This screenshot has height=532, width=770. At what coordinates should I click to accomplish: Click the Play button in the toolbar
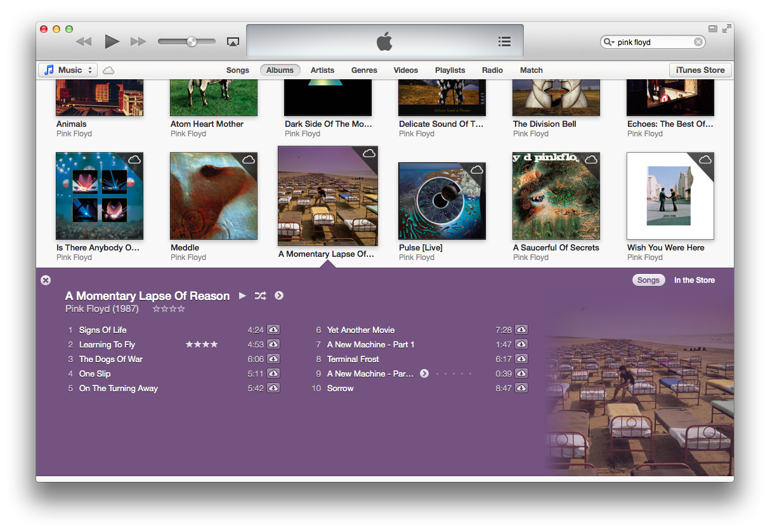[112, 42]
